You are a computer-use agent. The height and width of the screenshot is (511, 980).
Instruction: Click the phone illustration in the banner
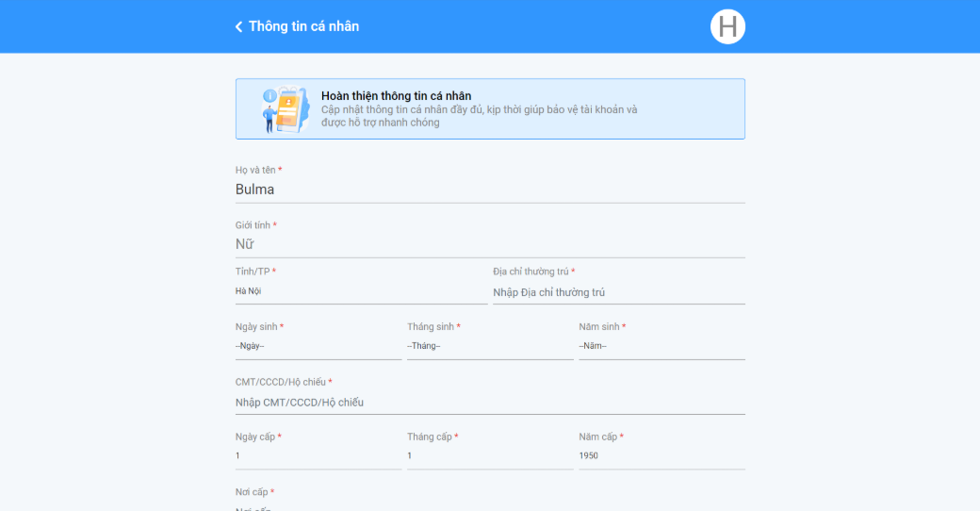pyautogui.click(x=292, y=109)
